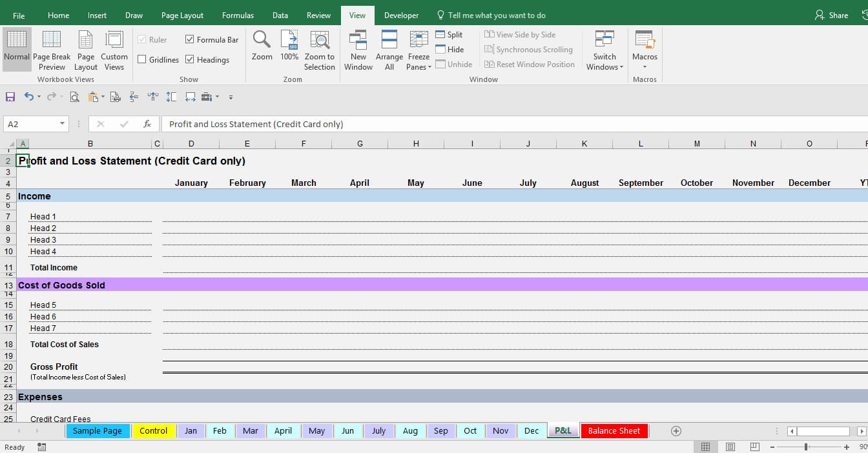Save the workbook using the floppy disk icon
Screen dimensions: 868x453
(10, 97)
